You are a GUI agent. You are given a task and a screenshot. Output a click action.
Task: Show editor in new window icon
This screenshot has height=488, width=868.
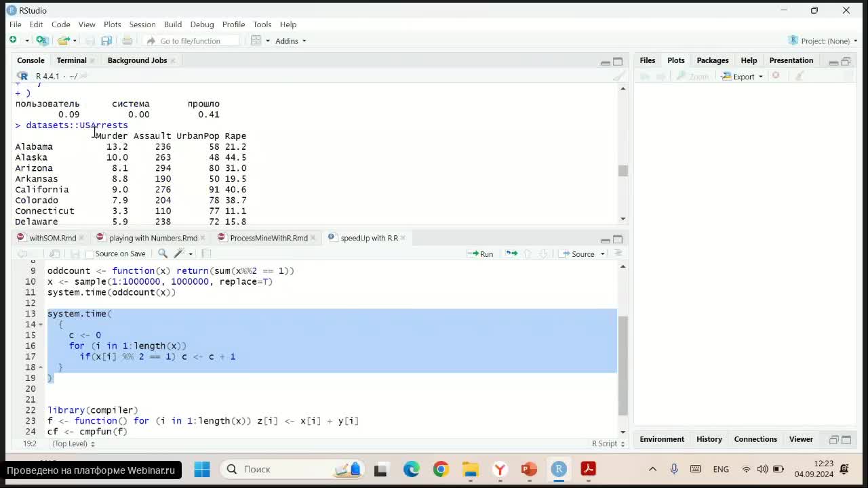[54, 253]
